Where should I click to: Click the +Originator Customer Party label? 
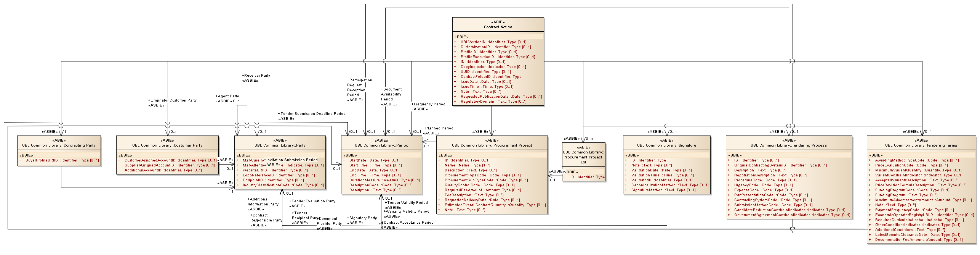coord(172,100)
